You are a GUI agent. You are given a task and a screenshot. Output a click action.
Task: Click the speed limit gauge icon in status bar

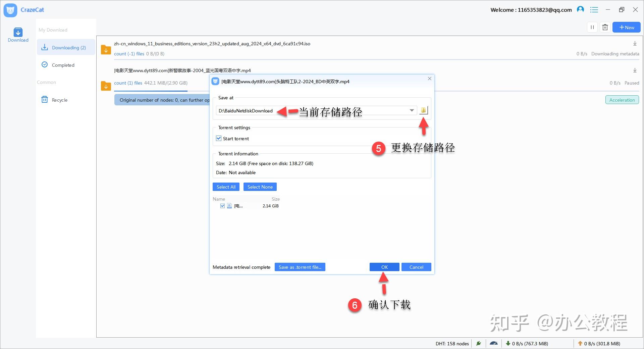pyautogui.click(x=494, y=343)
